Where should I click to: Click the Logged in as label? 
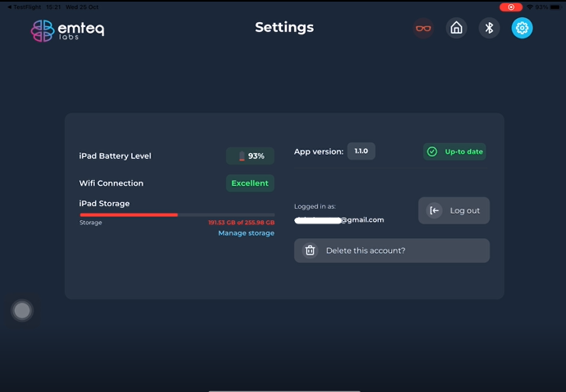[315, 206]
